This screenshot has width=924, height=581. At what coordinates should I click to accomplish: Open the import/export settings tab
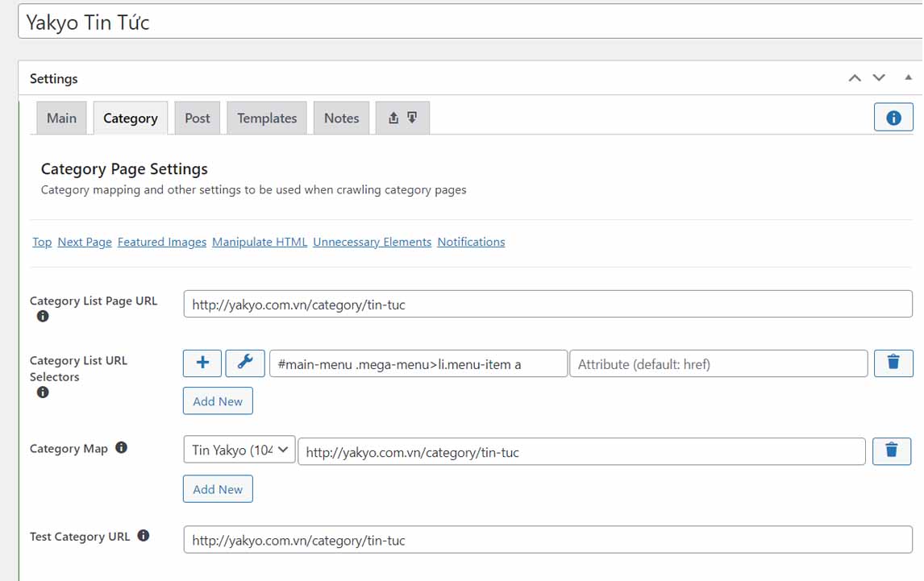[402, 118]
